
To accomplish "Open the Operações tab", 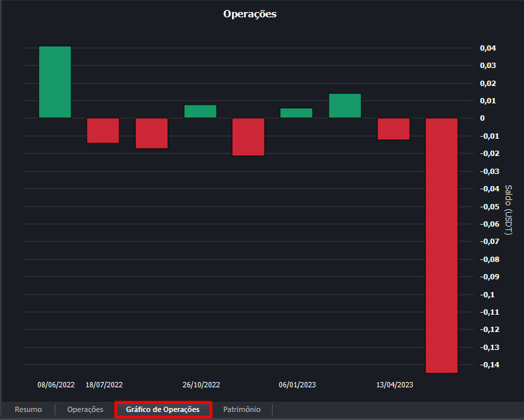I will [85, 409].
